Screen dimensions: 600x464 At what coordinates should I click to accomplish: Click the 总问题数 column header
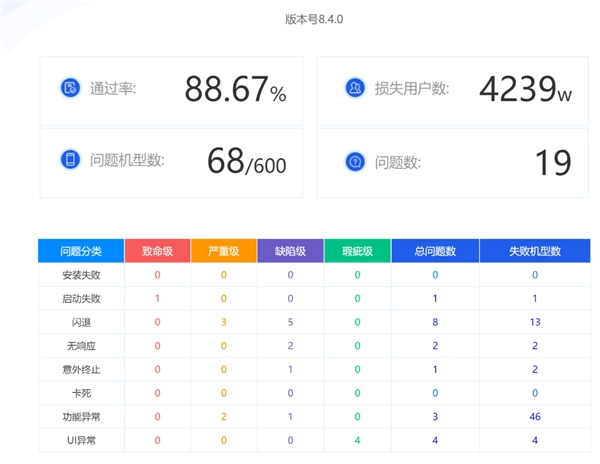[x=435, y=251]
